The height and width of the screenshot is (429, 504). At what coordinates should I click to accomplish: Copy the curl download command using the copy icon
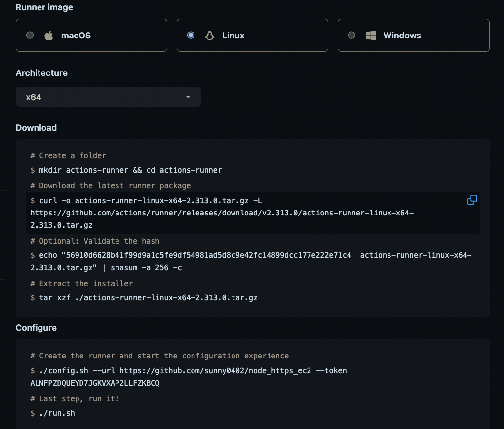point(472,200)
